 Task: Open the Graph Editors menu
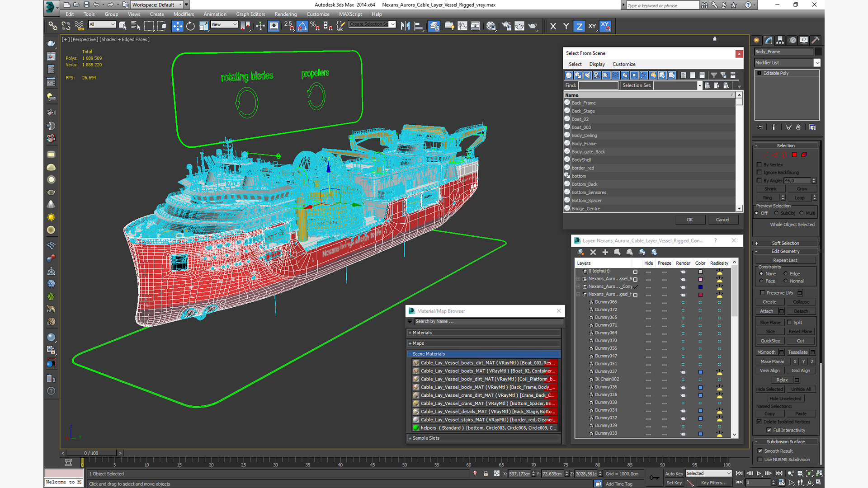tap(250, 14)
